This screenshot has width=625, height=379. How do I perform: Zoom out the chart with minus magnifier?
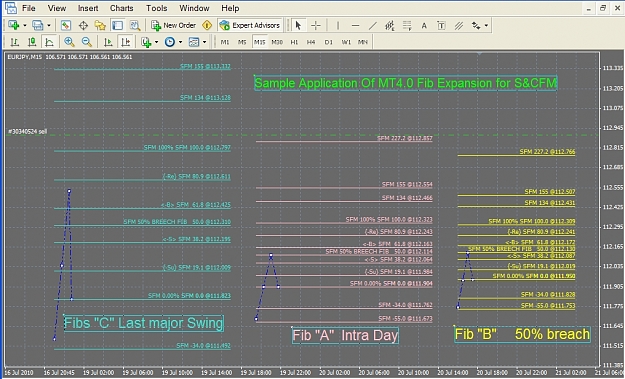pos(86,42)
